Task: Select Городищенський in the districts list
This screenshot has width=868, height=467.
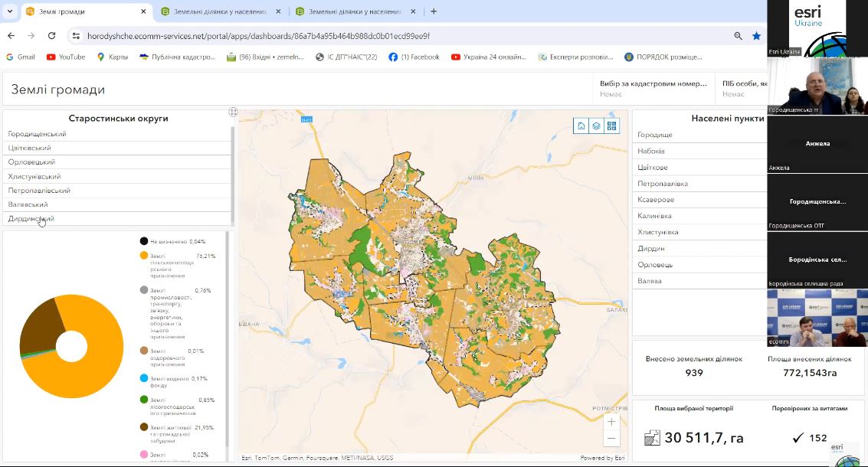Action: (x=116, y=134)
